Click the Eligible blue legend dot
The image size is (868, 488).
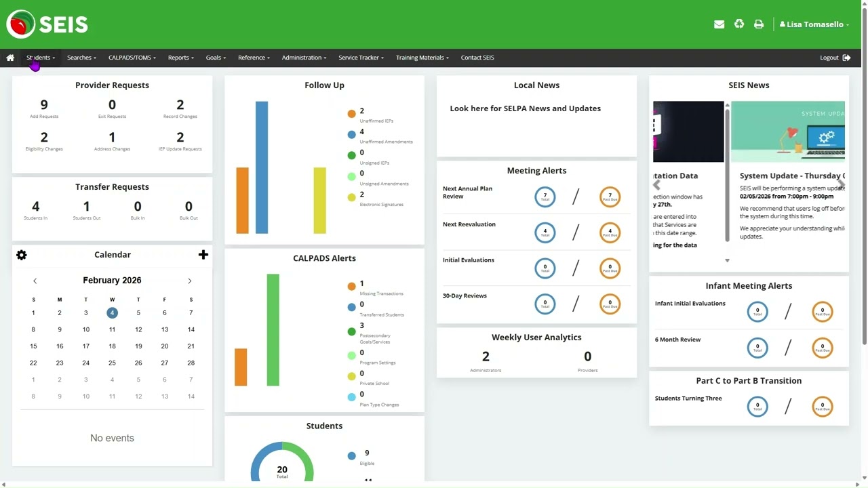point(351,456)
